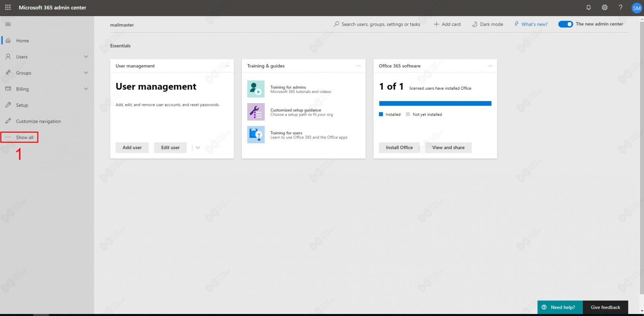Click the Setup wrench icon

(x=8, y=105)
